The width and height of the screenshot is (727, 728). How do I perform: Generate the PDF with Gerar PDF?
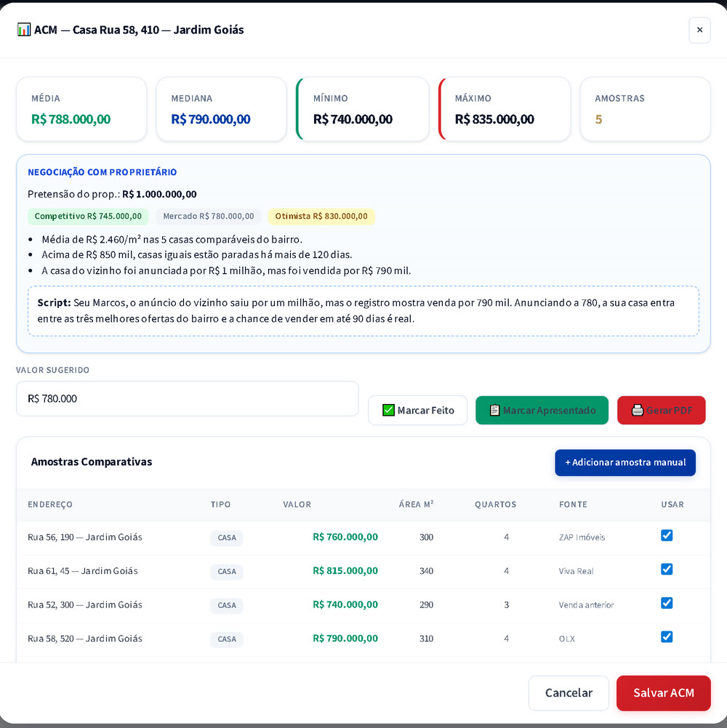coord(661,410)
